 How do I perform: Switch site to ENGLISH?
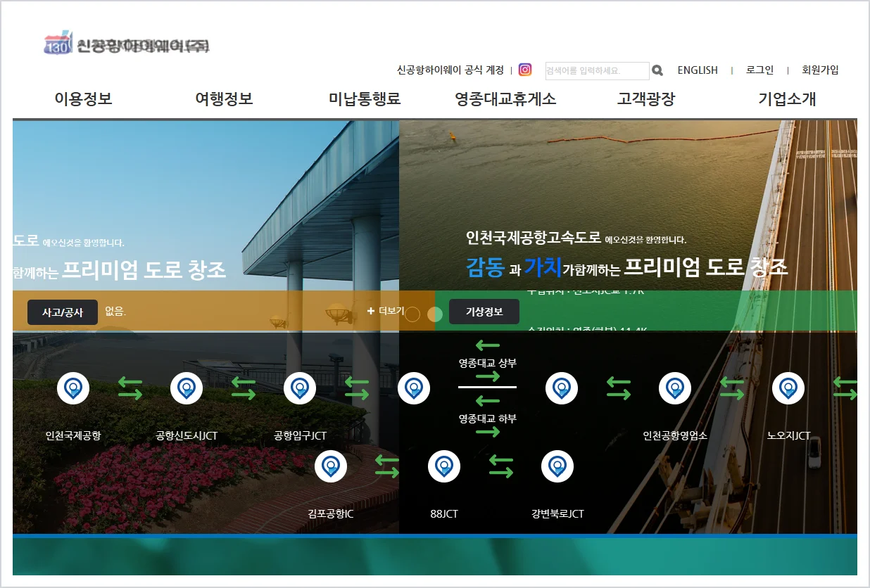[x=698, y=70]
